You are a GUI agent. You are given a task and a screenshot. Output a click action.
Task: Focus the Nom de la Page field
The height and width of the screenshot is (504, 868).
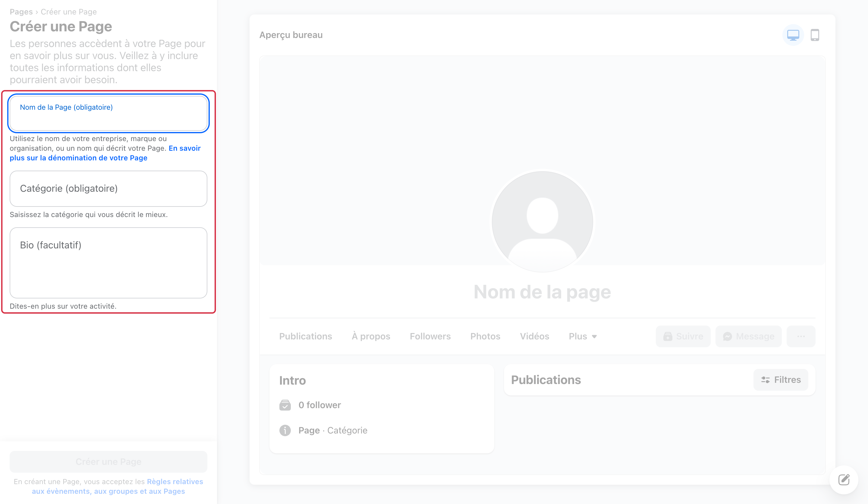108,113
